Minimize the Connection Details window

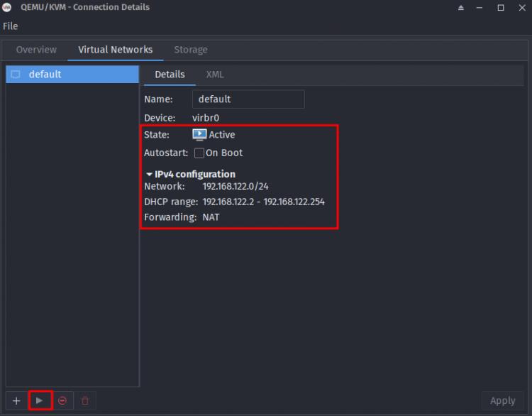(x=481, y=8)
